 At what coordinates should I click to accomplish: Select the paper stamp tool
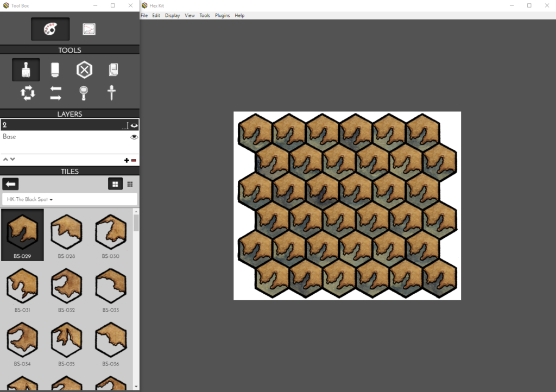(113, 69)
